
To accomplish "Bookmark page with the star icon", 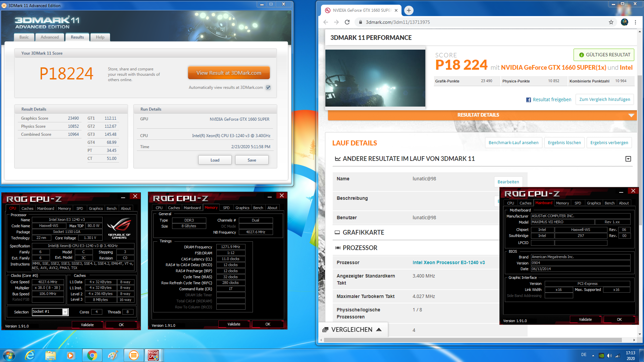I will pyautogui.click(x=611, y=22).
